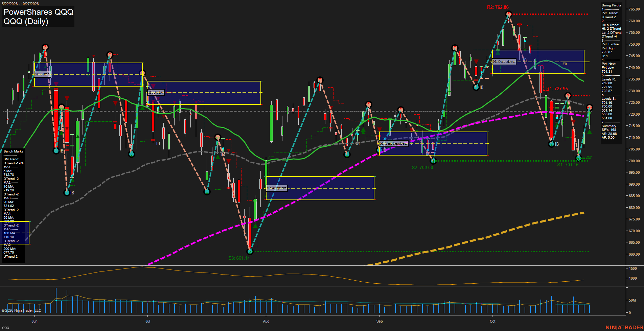This screenshot has height=331, width=644.
Task: Click the R1: 727.95 resistance label
Action: [x=557, y=89]
